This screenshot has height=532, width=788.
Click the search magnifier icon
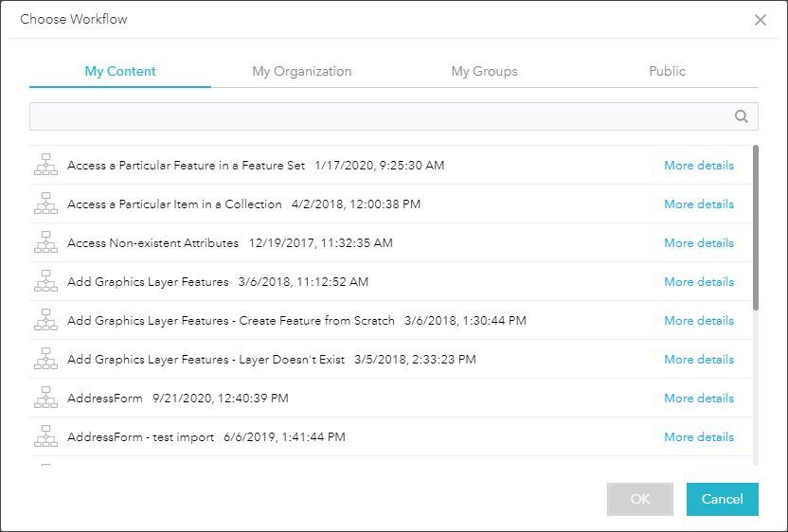(x=742, y=116)
